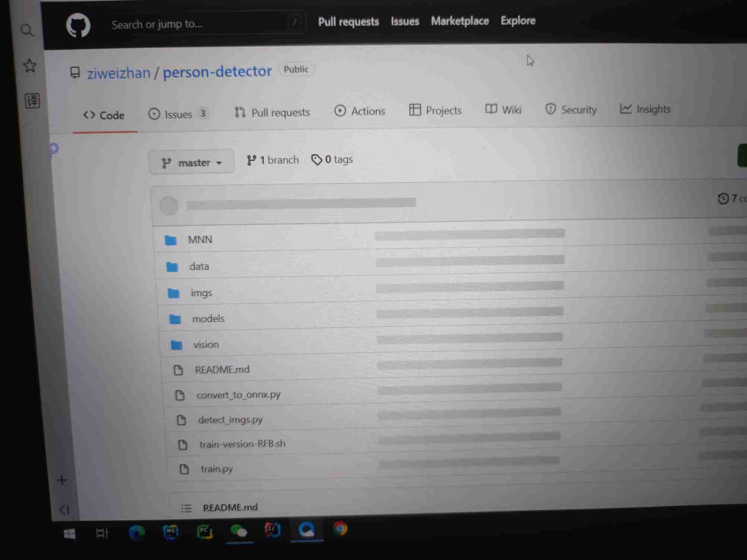Image resolution: width=747 pixels, height=560 pixels.
Task: View the 0 tags link
Action: pyautogui.click(x=332, y=159)
